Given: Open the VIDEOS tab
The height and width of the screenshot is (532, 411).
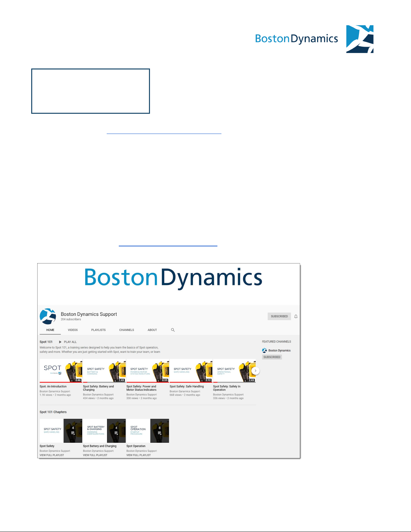Looking at the screenshot, I should pos(73,330).
